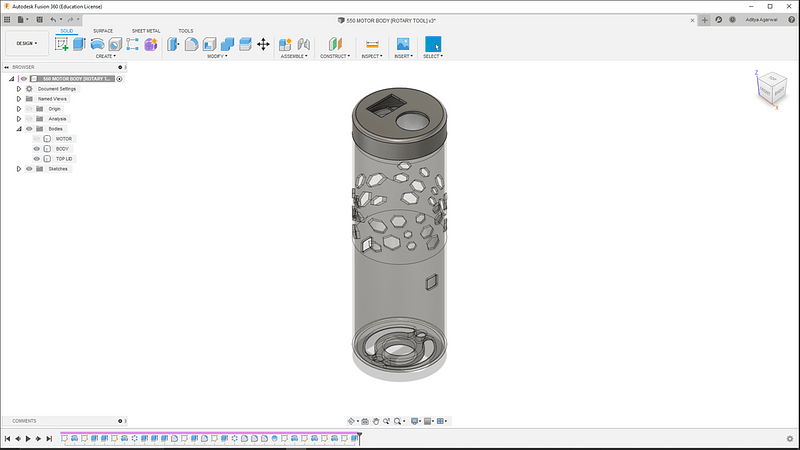This screenshot has width=800, height=450.
Task: Collapse the Bodies folder
Action: pos(19,129)
